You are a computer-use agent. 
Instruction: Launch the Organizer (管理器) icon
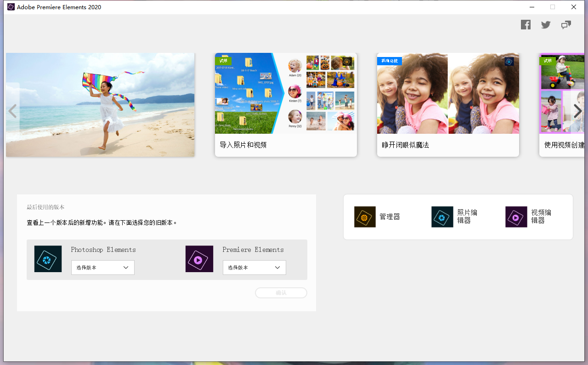tap(365, 217)
